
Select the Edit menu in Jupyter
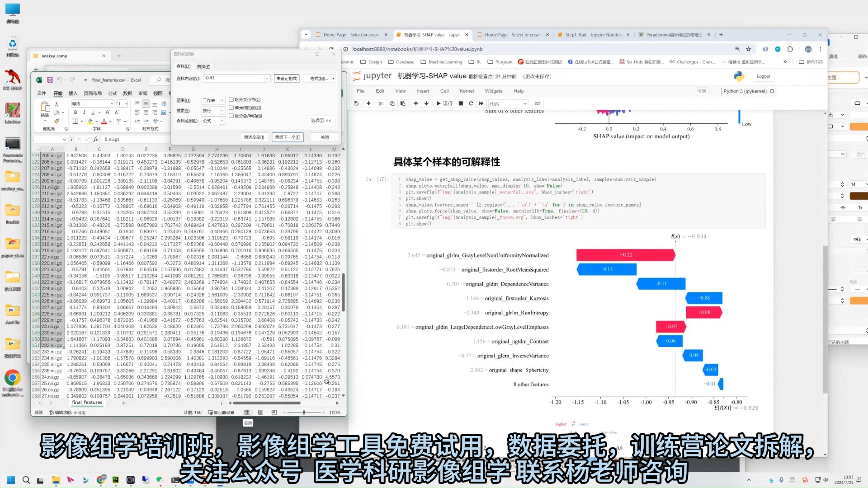[380, 90]
